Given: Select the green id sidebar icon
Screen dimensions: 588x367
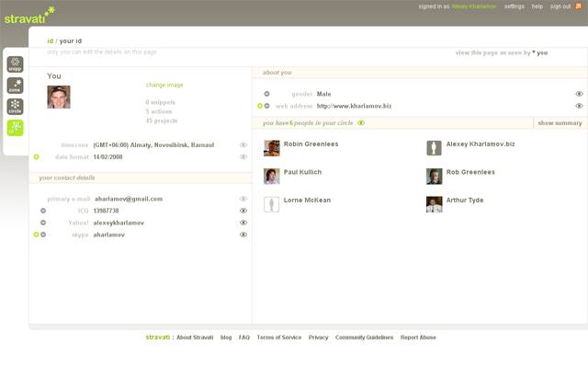Looking at the screenshot, I should point(15,128).
